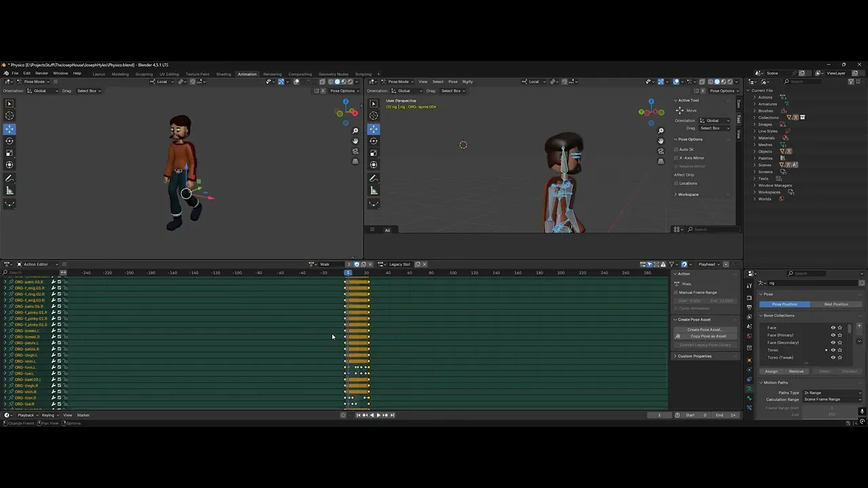This screenshot has height=488, width=868.
Task: Select the Rotate tool in right viewport
Action: click(374, 141)
